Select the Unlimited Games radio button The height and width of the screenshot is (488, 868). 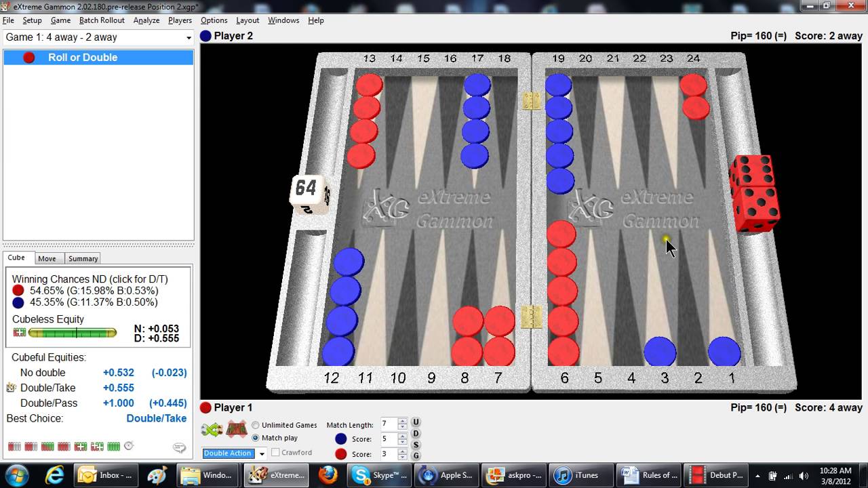pyautogui.click(x=256, y=425)
